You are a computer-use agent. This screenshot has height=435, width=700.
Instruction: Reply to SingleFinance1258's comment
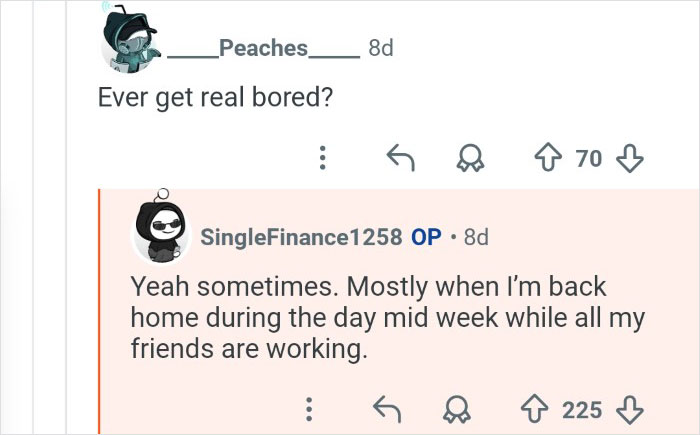click(x=386, y=409)
